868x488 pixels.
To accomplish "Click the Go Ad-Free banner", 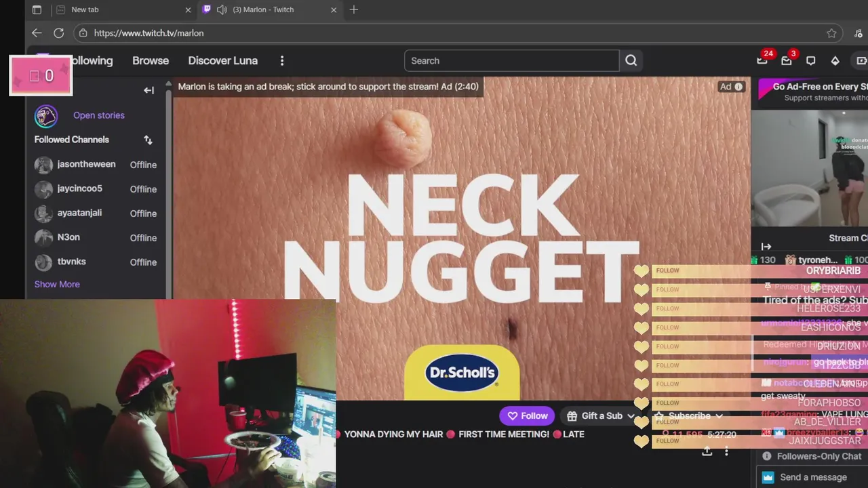I will click(812, 91).
